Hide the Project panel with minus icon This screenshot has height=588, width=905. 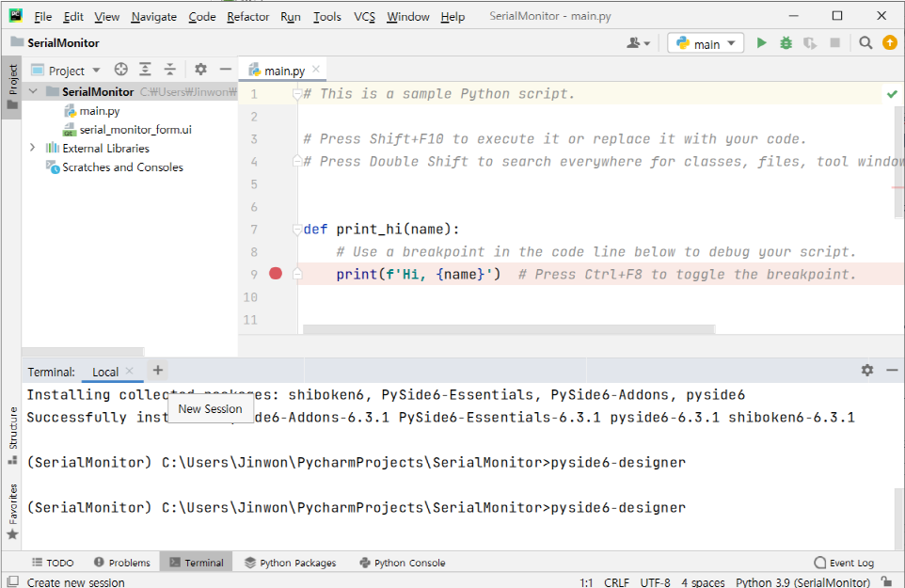(x=225, y=70)
